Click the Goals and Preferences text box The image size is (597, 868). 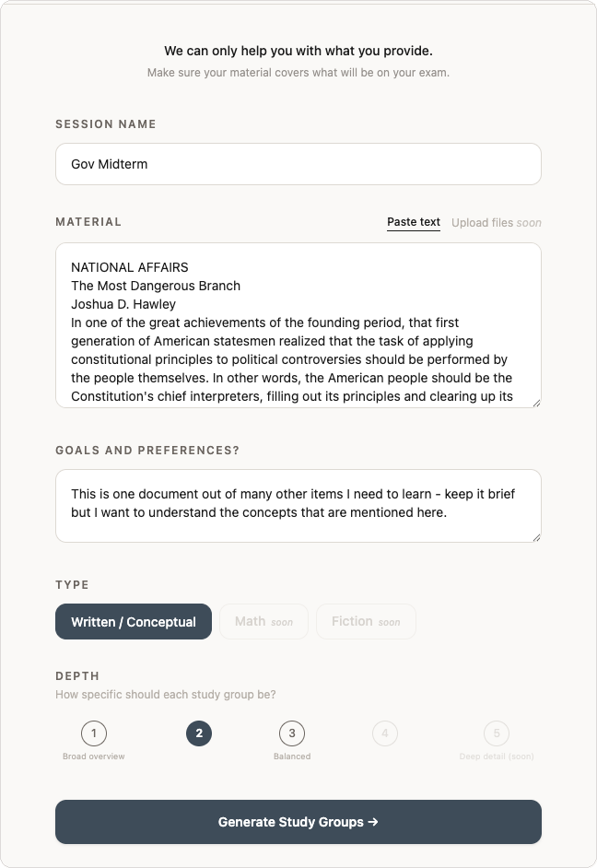298,505
